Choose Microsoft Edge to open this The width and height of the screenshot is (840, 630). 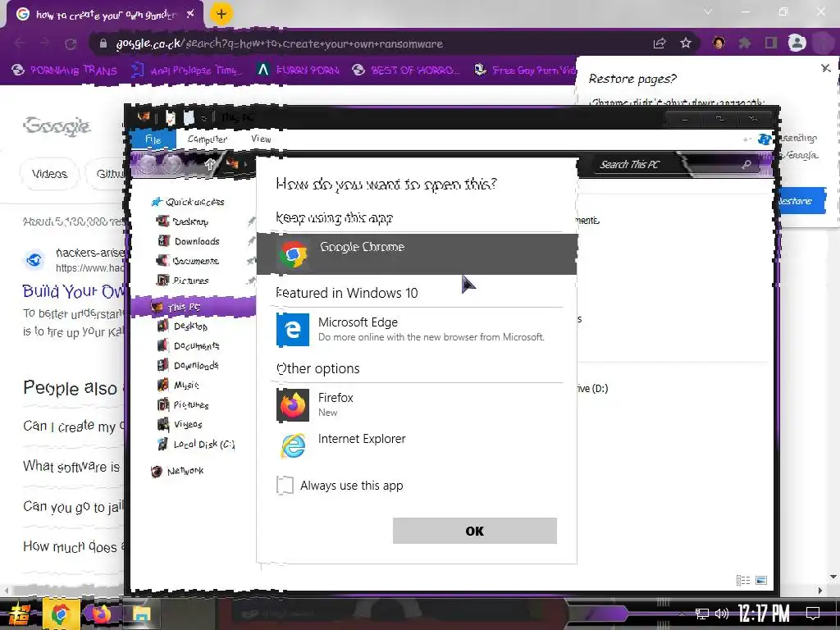click(417, 330)
